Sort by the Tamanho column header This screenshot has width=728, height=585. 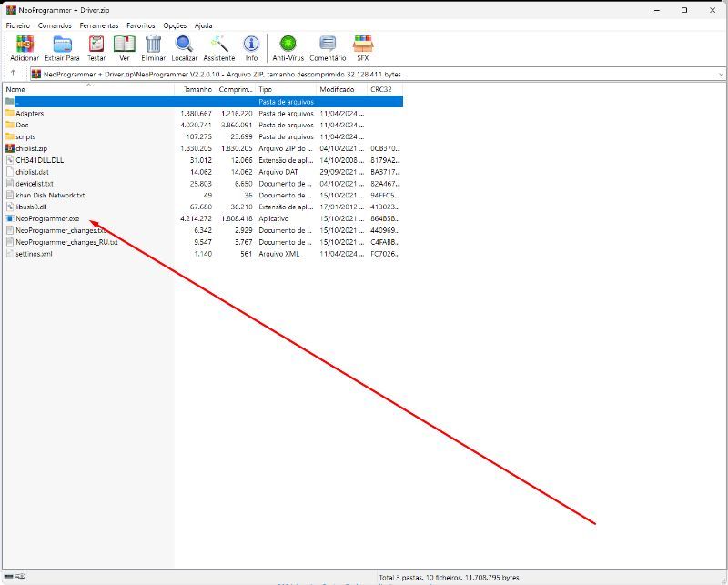click(x=195, y=89)
